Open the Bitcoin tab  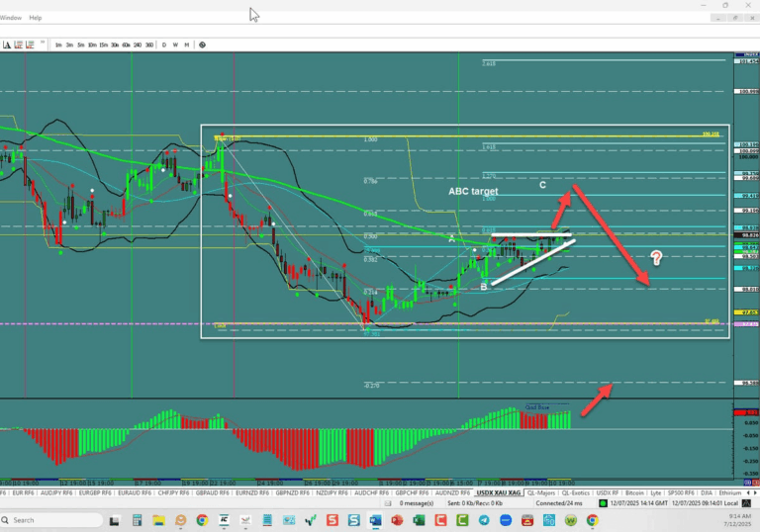tap(634, 492)
